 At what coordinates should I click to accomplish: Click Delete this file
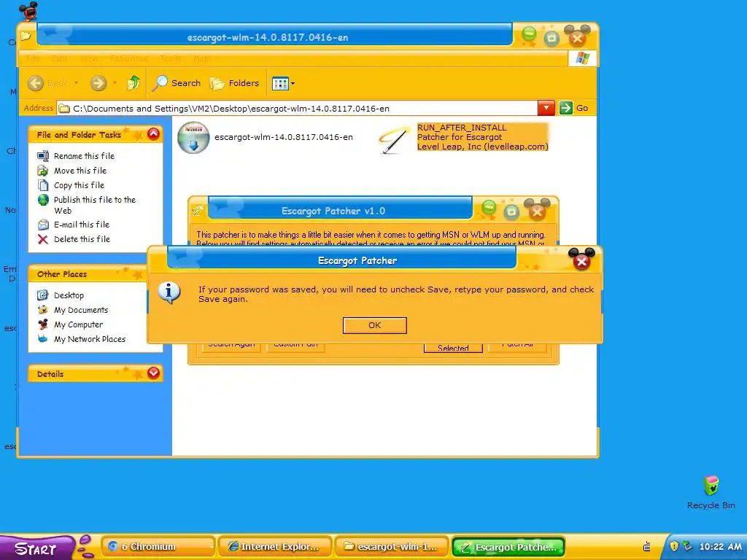coord(82,239)
